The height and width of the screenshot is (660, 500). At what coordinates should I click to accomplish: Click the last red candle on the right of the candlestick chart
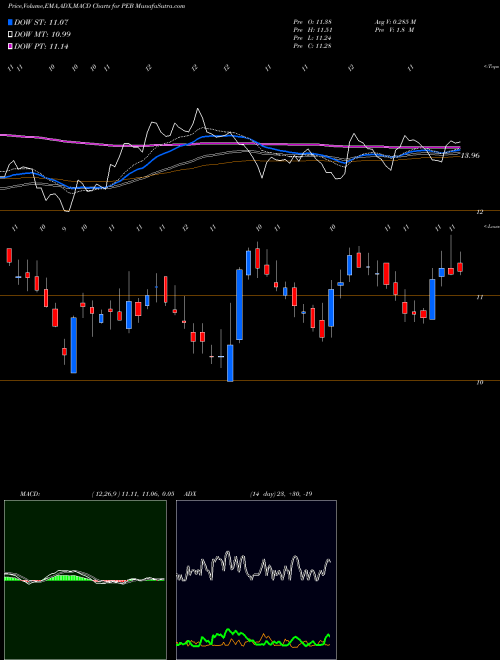[x=460, y=267]
